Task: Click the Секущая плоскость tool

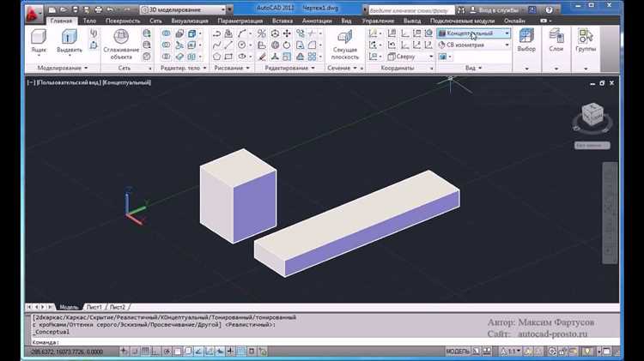Action: (345, 45)
